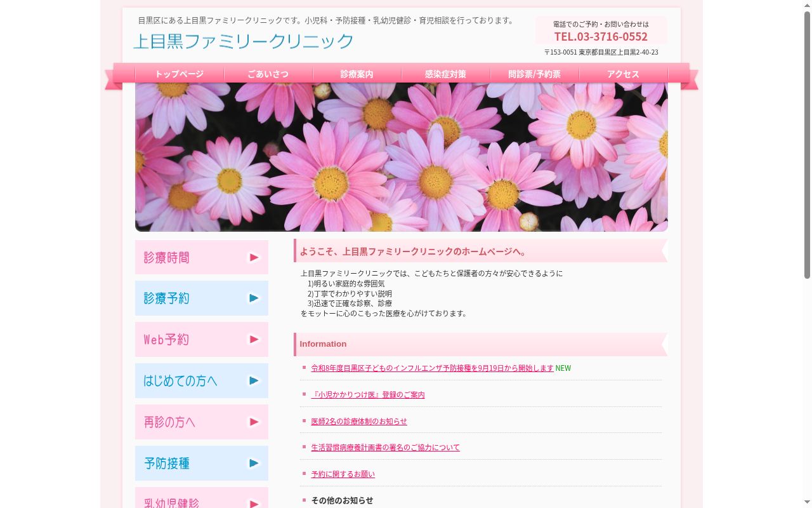This screenshot has height=508, width=812.
Task: Open the ごあいさつ navigation tab
Action: 268,74
